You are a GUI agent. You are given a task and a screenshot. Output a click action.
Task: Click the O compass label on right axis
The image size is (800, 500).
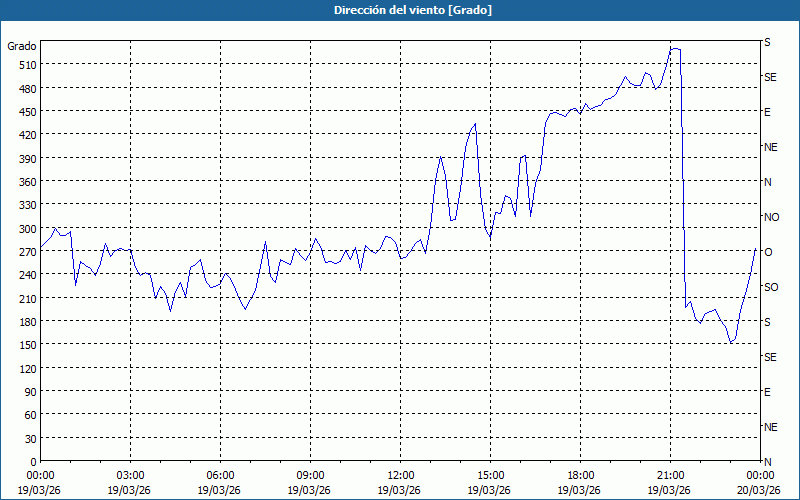click(768, 252)
